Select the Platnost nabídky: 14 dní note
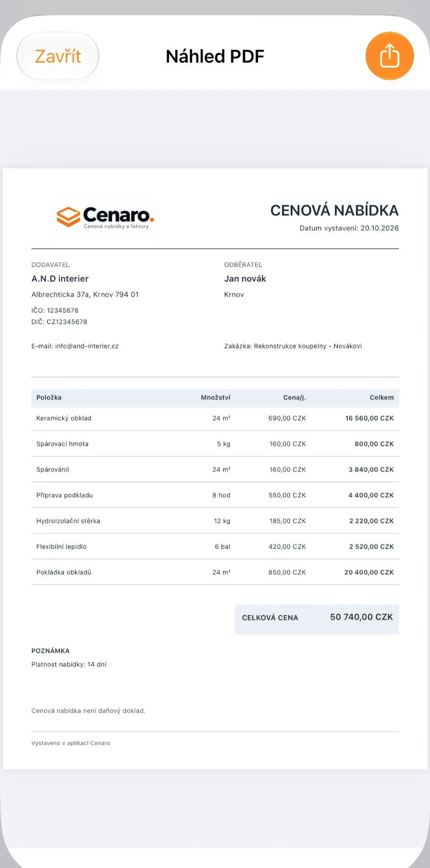The image size is (430, 868). tap(69, 664)
